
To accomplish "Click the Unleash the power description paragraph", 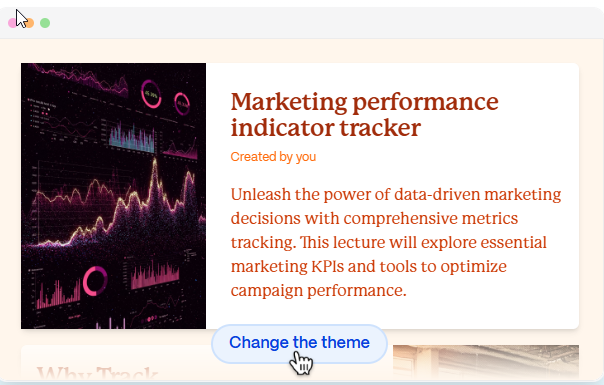I will point(396,242).
